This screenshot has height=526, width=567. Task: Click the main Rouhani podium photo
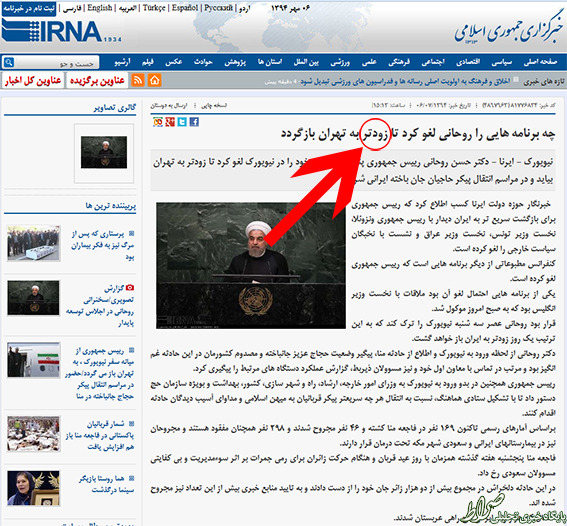tap(251, 265)
